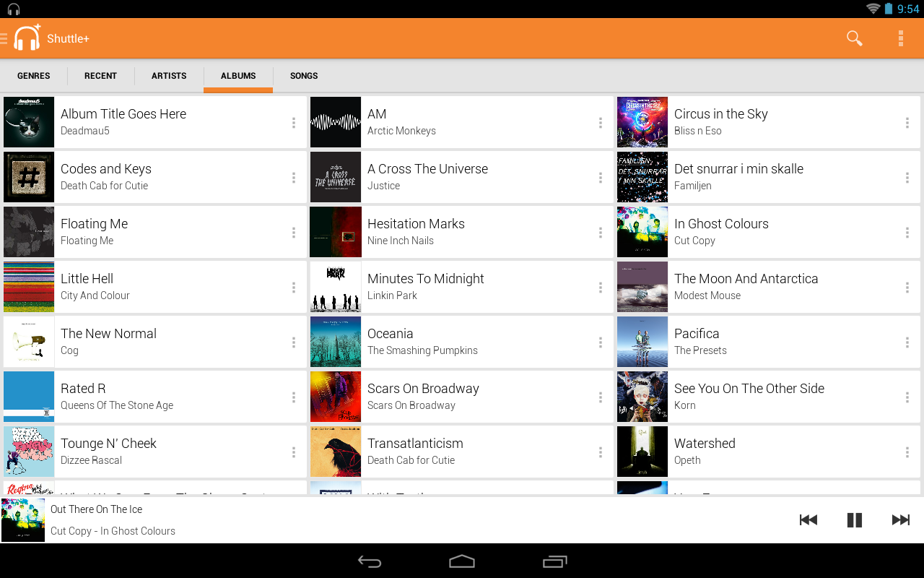This screenshot has width=924, height=578.
Task: Open options for Circus in the Sky
Action: pos(907,123)
